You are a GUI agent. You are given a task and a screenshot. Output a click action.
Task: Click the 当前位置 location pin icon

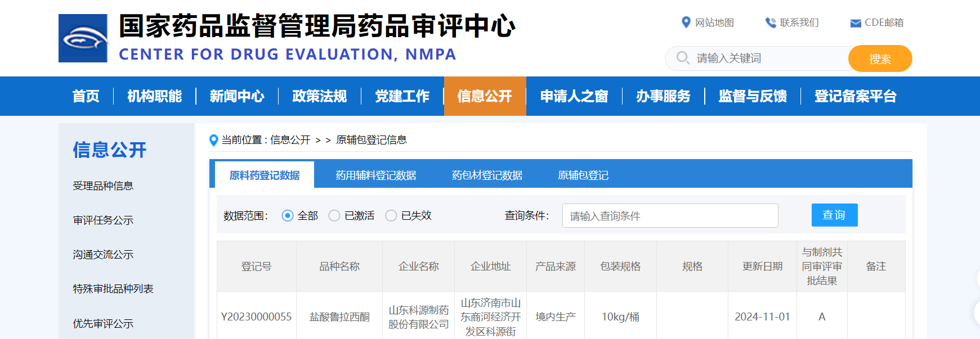pyautogui.click(x=213, y=140)
